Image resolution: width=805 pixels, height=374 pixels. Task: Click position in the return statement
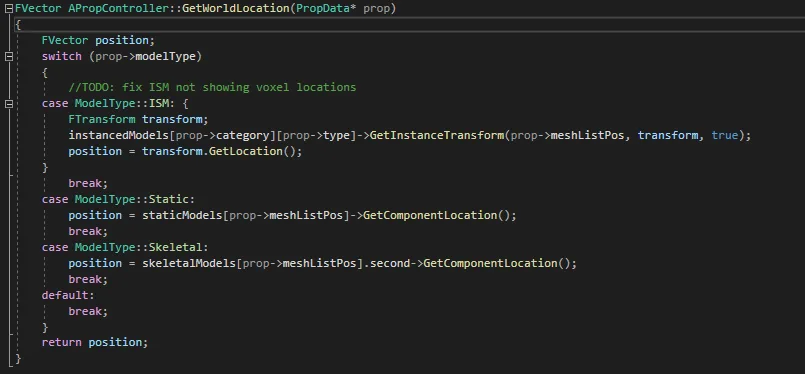tap(115, 342)
